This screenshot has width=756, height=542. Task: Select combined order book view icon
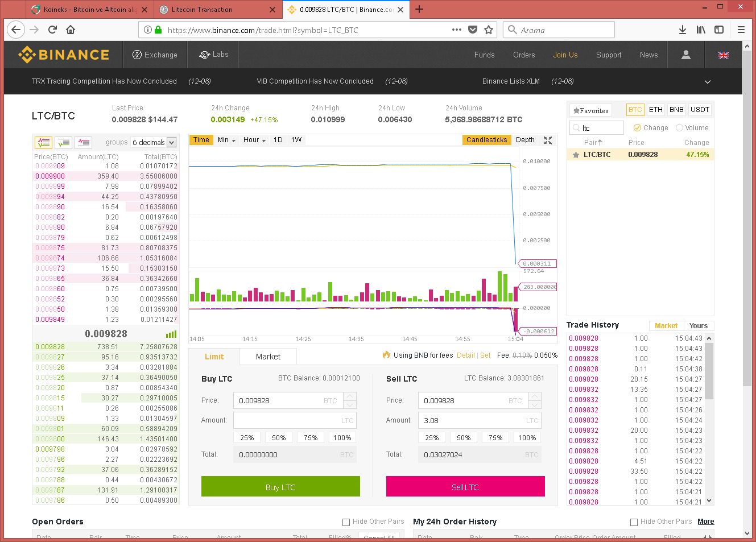[44, 142]
